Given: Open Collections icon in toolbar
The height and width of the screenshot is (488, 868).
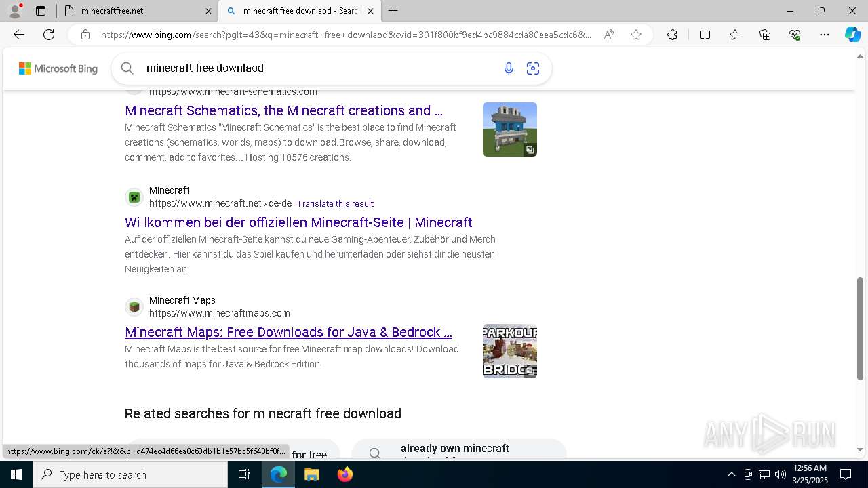Looking at the screenshot, I should click(765, 35).
